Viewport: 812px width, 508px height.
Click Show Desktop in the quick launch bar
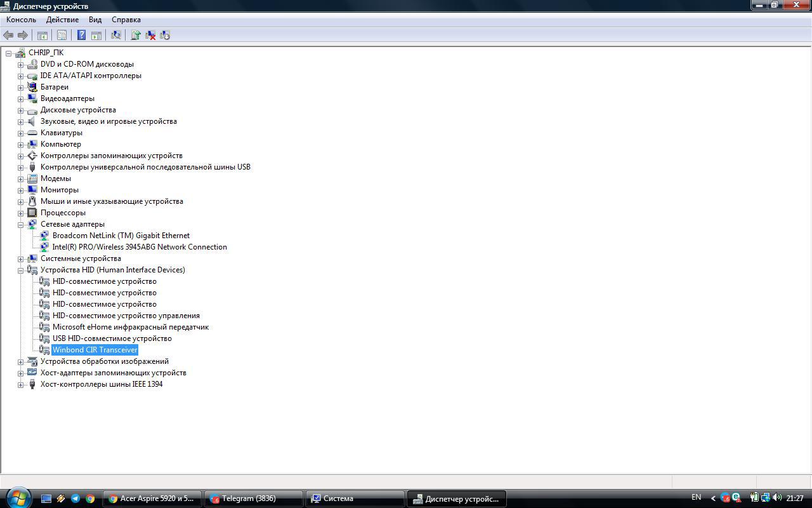click(46, 498)
